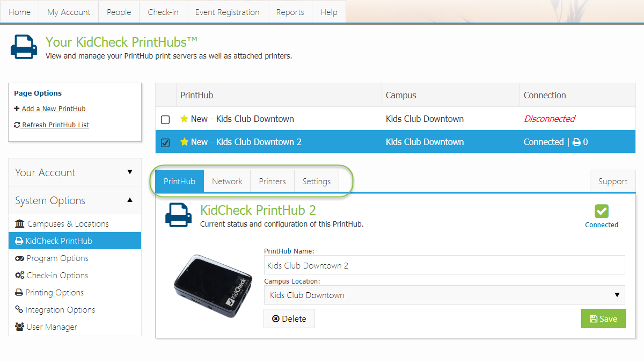
Task: Uncheck New - Kids Club Downtown 2 row
Action: 165,142
